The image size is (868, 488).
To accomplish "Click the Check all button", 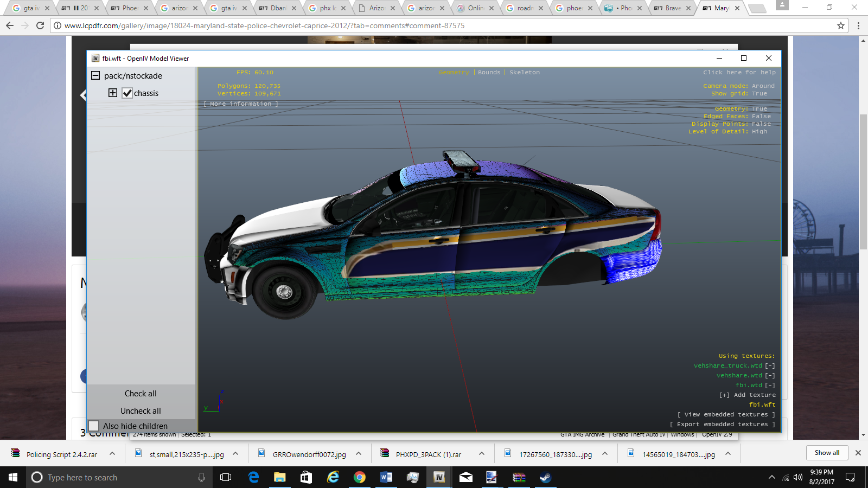I will 141,394.
